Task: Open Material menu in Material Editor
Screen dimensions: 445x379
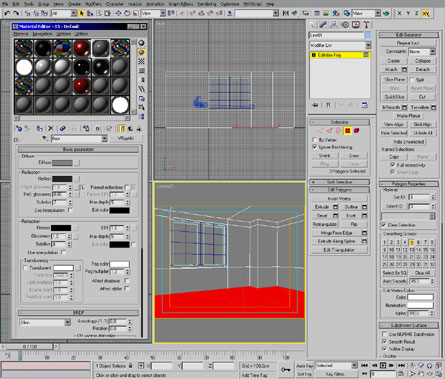Action: pyautogui.click(x=21, y=34)
